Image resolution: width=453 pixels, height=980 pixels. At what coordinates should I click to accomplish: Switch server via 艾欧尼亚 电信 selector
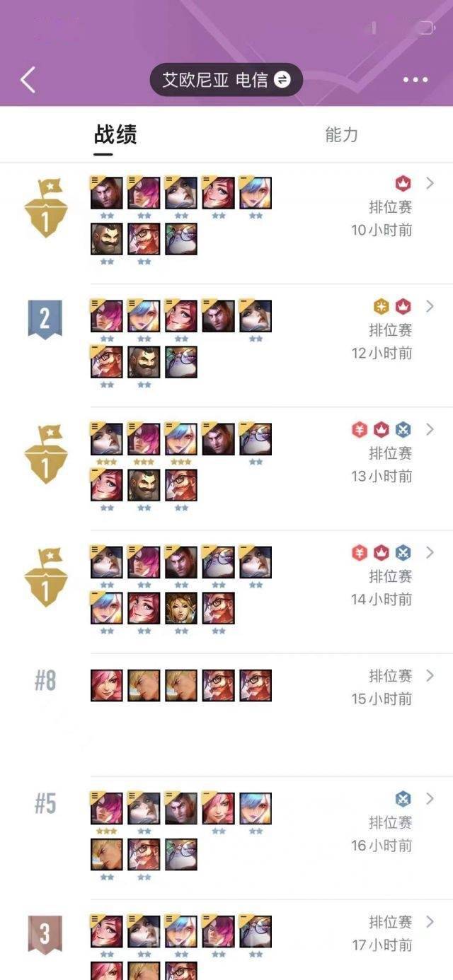[226, 79]
